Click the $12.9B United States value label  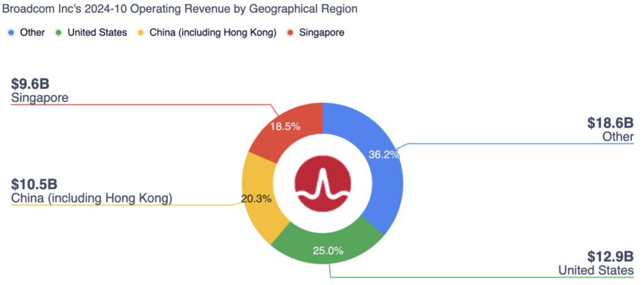610,257
